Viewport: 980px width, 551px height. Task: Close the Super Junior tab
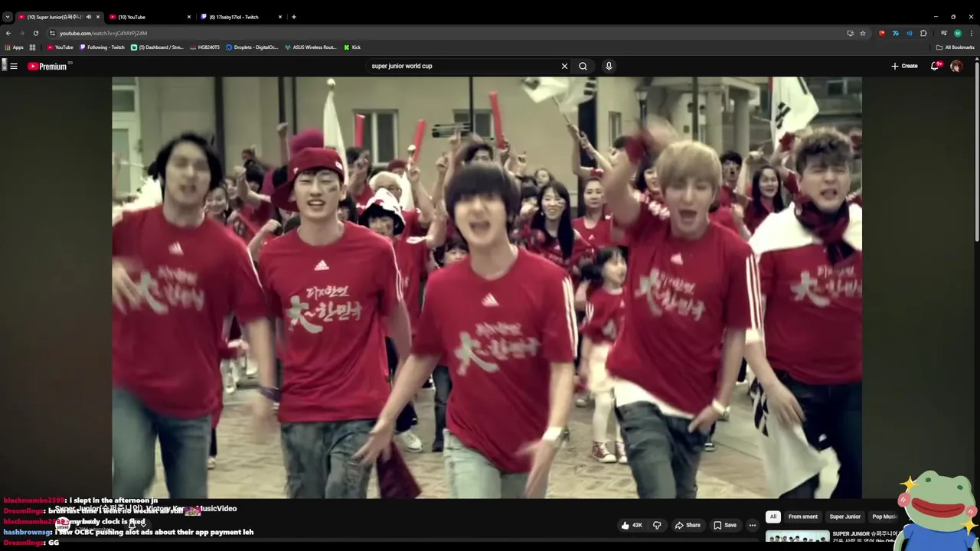tap(97, 17)
